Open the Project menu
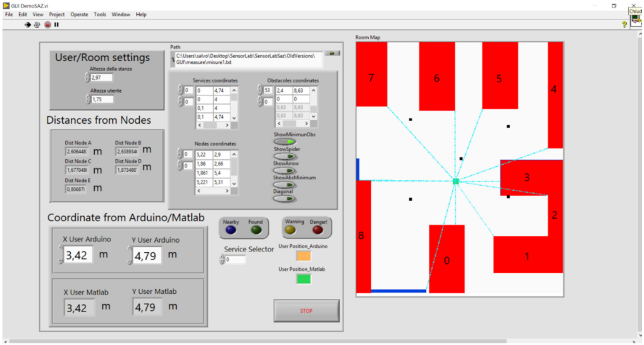This screenshot has height=345, width=644. tap(57, 14)
